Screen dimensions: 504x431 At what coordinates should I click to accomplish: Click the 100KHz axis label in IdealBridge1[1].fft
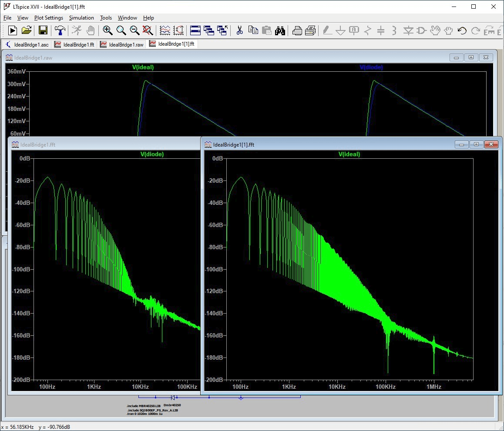coord(385,387)
